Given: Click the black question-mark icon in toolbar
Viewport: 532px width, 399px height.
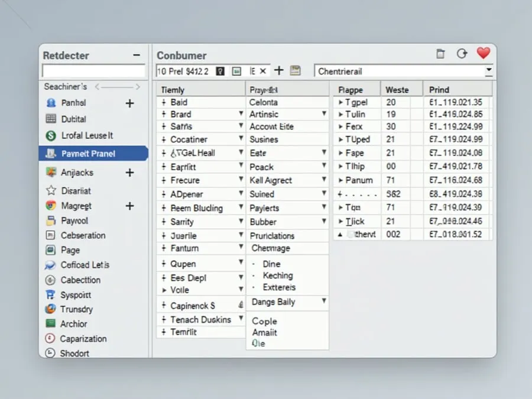Looking at the screenshot, I should click(220, 72).
